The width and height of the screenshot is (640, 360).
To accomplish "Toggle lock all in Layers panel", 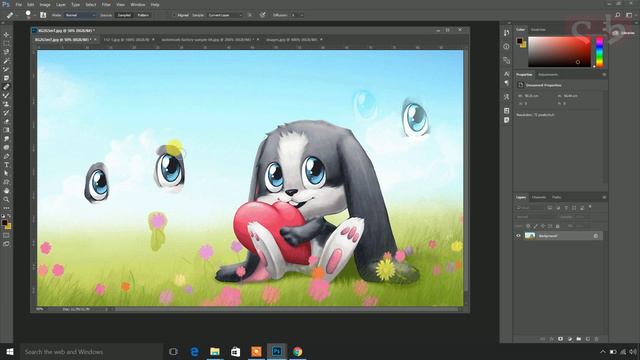I will click(558, 226).
